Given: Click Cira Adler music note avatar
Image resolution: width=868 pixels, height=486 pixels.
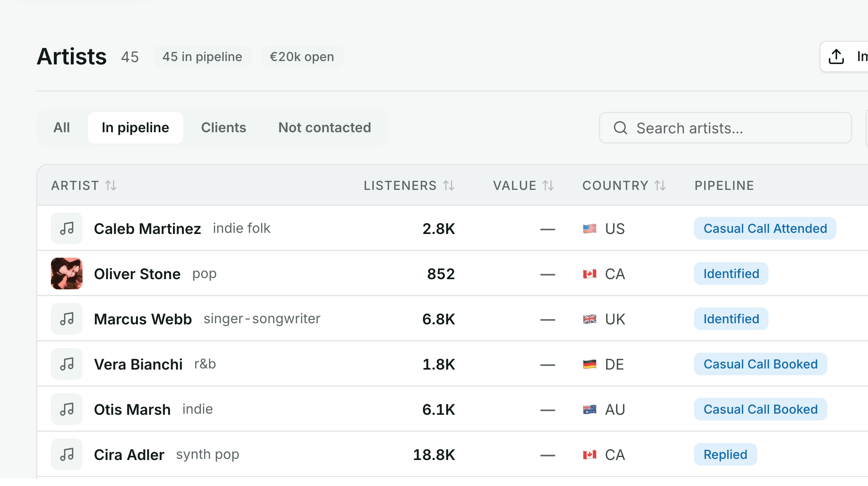Looking at the screenshot, I should coord(67,454).
